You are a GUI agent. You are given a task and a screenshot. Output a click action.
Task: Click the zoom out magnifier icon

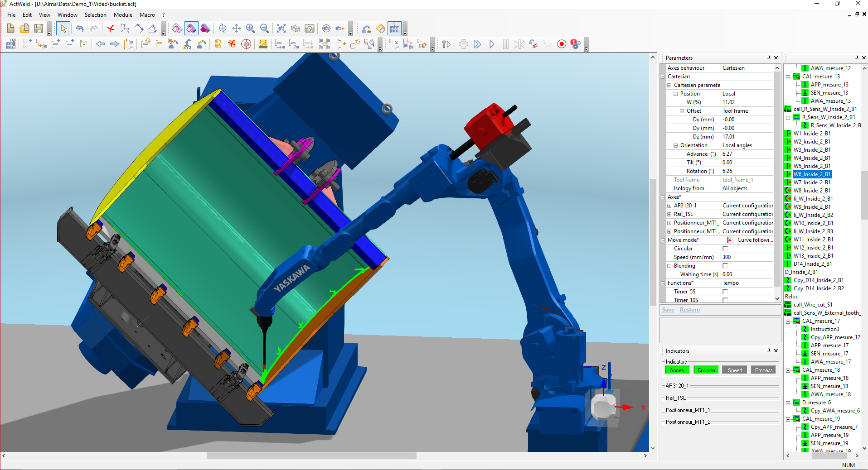(265, 29)
